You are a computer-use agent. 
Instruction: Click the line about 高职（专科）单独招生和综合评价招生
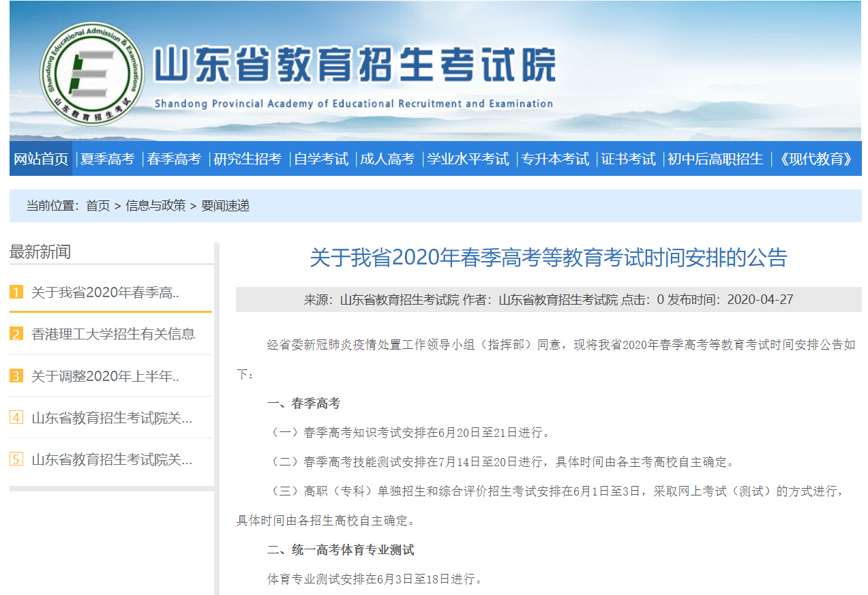542,506
